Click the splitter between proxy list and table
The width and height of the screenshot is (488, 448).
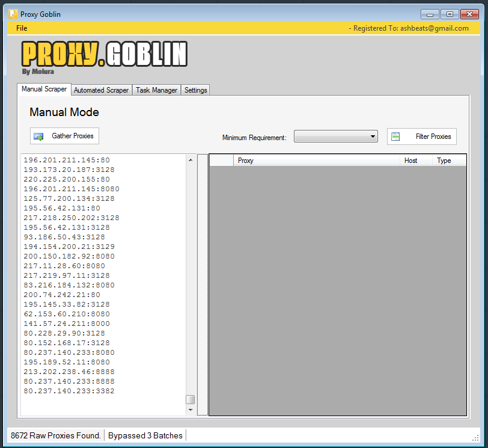point(203,284)
